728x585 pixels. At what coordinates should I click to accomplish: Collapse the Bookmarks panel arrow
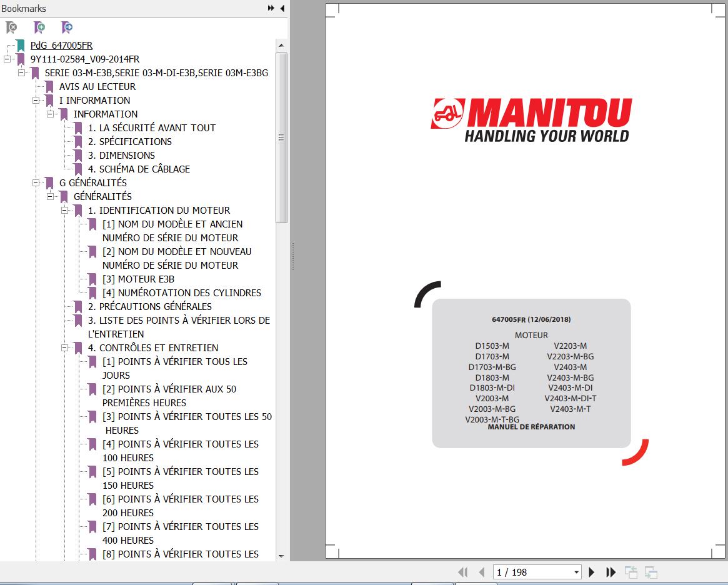click(x=282, y=8)
